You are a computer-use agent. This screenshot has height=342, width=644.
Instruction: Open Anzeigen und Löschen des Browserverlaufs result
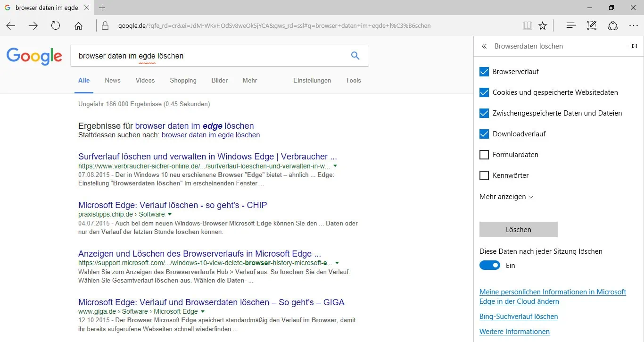[x=199, y=254]
